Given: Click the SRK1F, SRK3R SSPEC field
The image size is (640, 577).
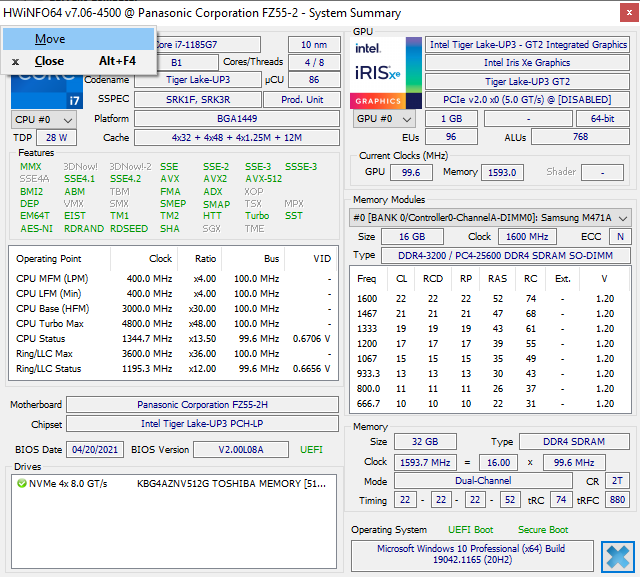Looking at the screenshot, I should 198,100.
